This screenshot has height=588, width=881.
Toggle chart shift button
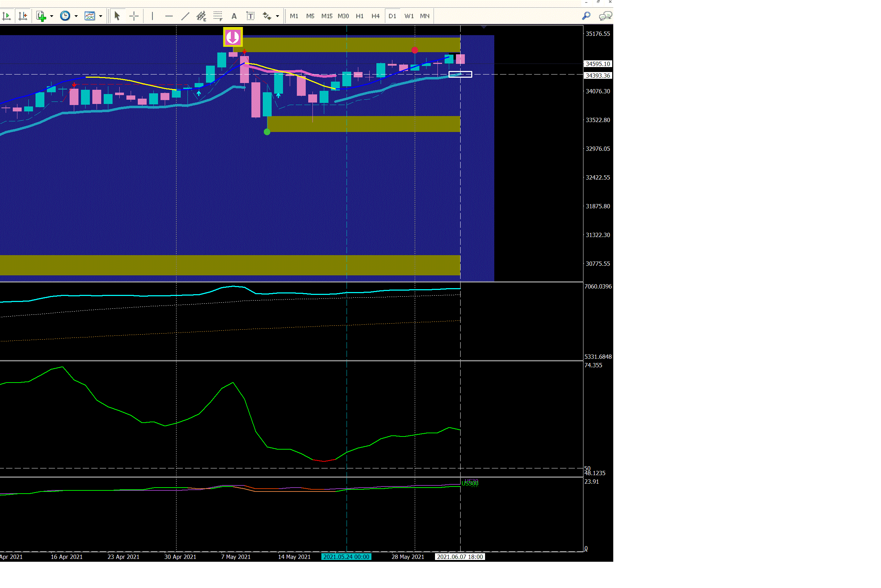click(x=23, y=16)
